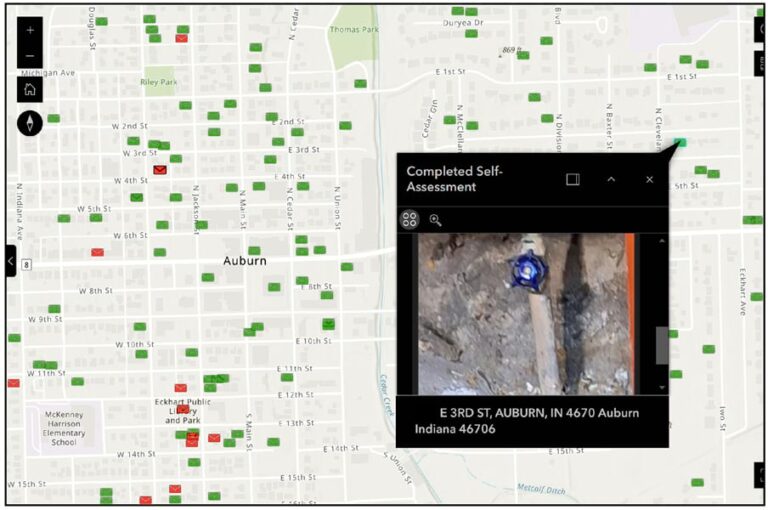Click the Michigan Ave street label
This screenshot has height=510, width=768.
click(48, 73)
